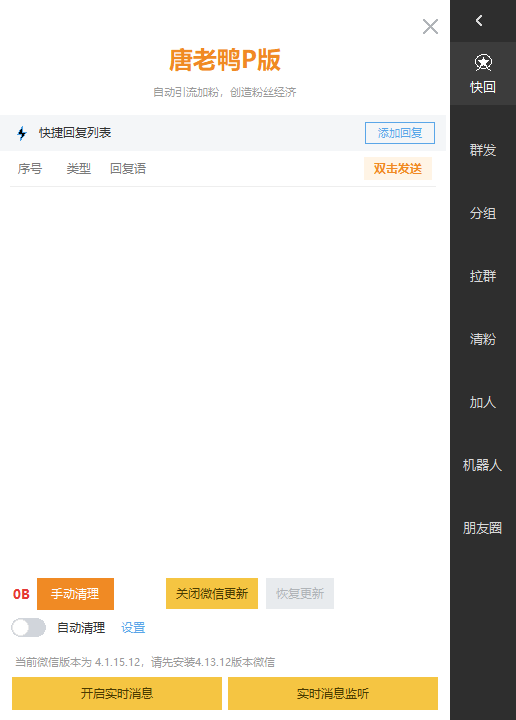
Task: Click the 唐老鸭P版 title
Action: coord(225,60)
